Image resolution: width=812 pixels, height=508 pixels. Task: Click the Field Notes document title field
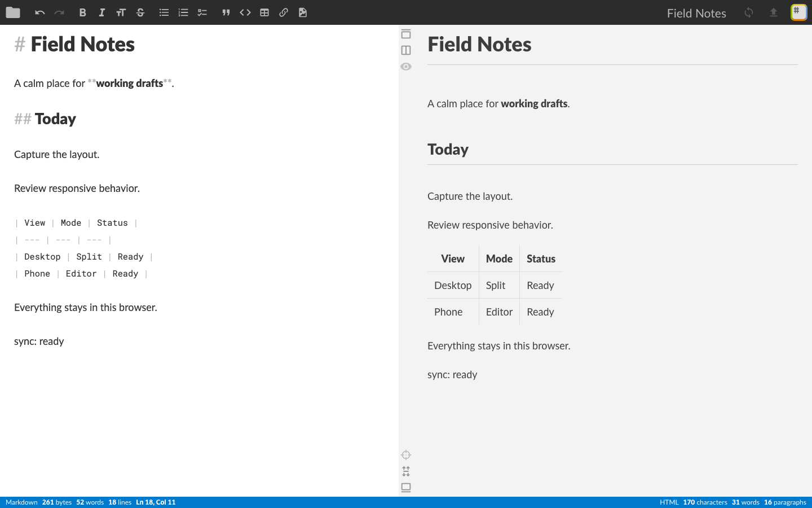pyautogui.click(x=696, y=13)
